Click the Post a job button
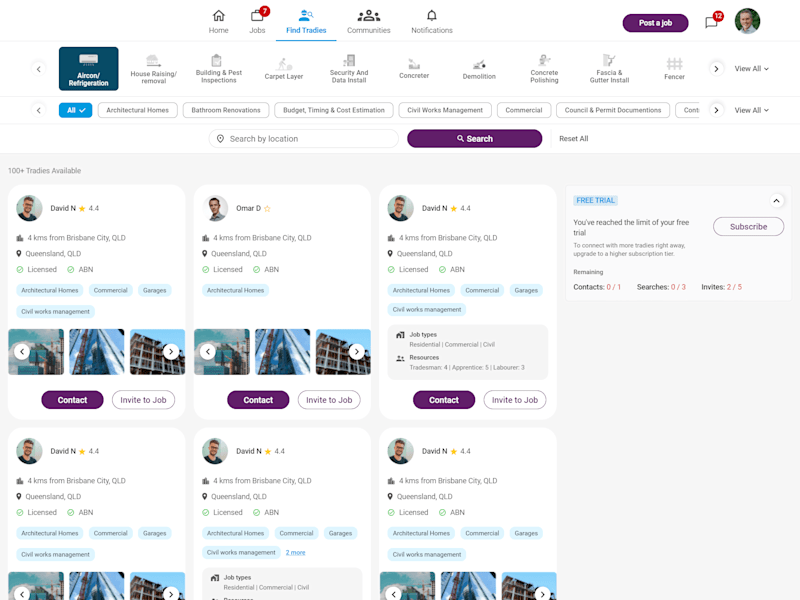 click(x=655, y=23)
